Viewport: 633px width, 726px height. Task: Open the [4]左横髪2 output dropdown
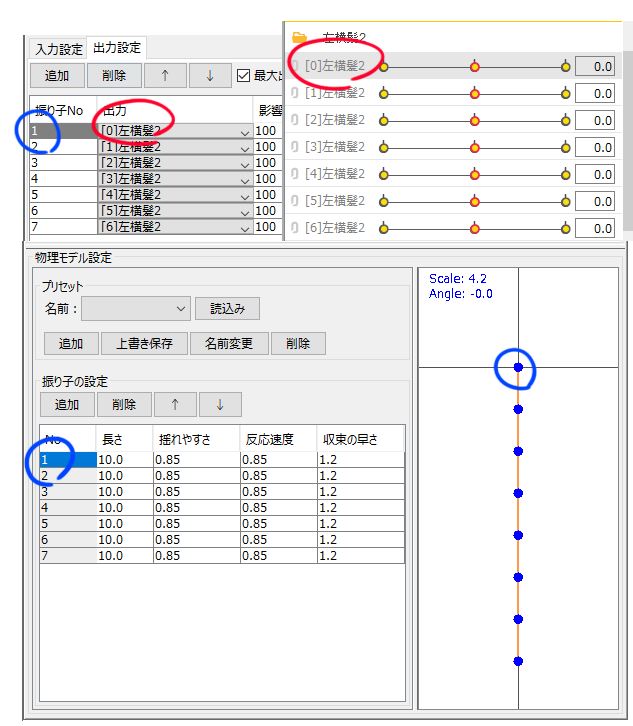click(x=175, y=195)
